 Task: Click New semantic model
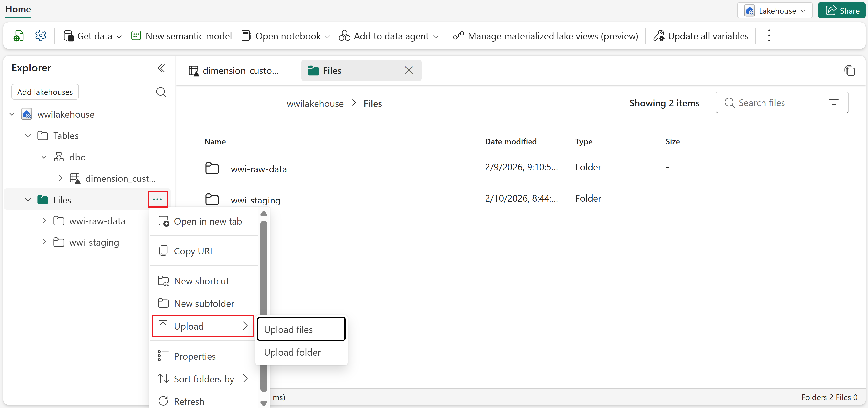182,36
